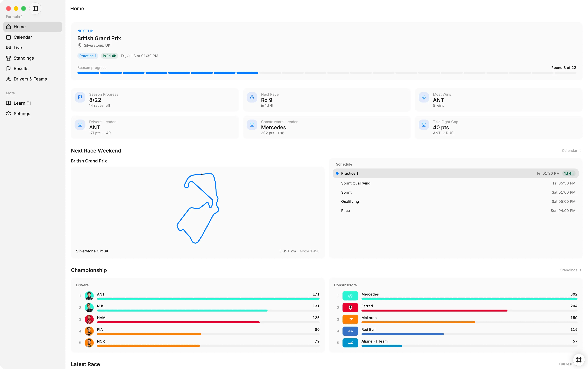The image size is (588, 369).
Task: Click the Next Race stopwatch icon
Action: click(252, 97)
